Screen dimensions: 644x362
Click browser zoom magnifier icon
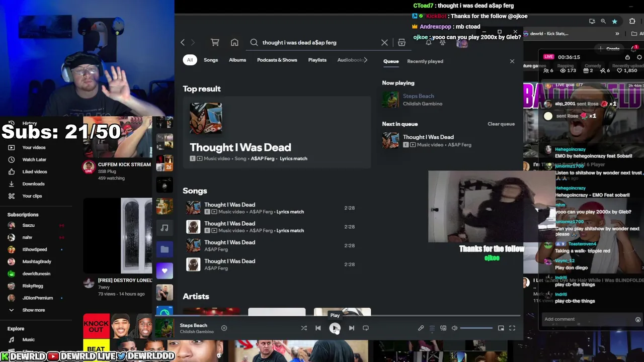click(x=603, y=21)
